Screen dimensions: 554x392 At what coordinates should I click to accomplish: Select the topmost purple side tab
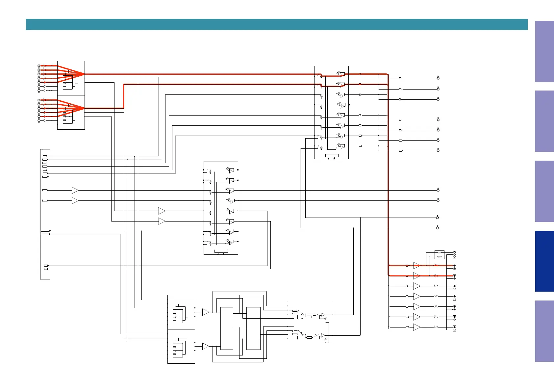(x=544, y=51)
